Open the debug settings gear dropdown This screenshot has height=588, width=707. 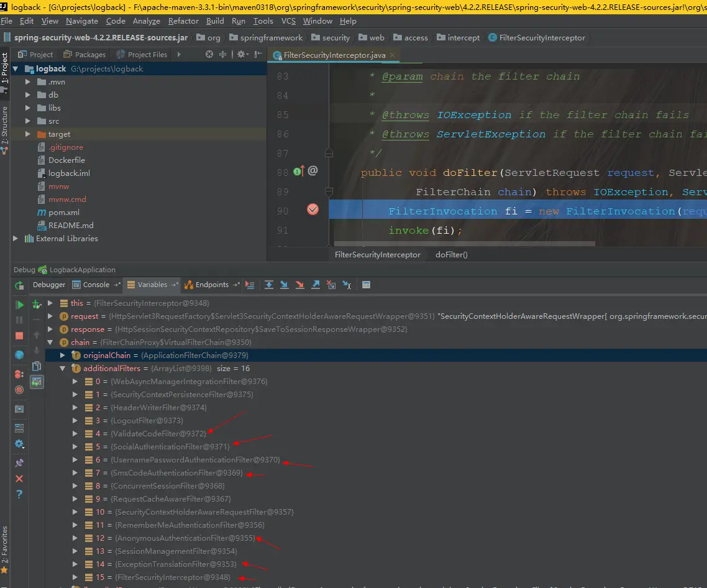point(19,444)
